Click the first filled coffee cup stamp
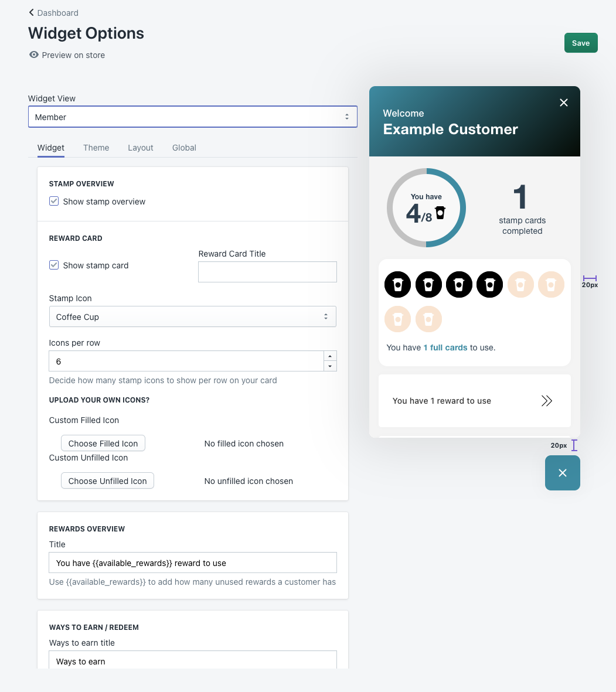The width and height of the screenshot is (616, 692). (397, 285)
